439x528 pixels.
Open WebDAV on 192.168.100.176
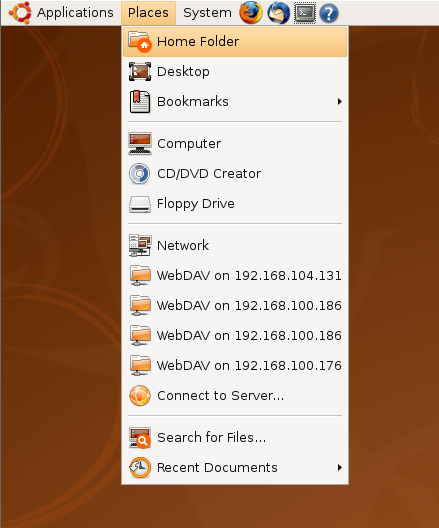point(235,365)
